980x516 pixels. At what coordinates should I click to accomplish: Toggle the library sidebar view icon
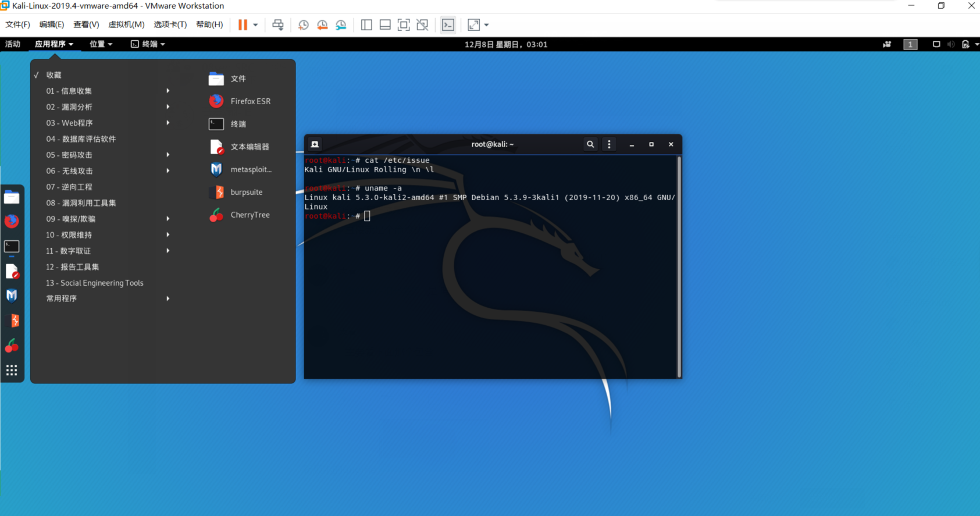click(366, 25)
